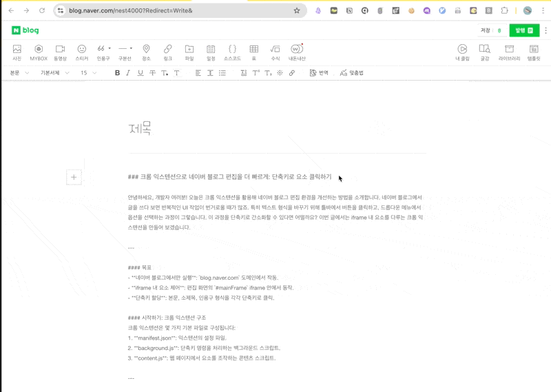This screenshot has width=551, height=392.
Task: Toggle italic formatting
Action: [x=128, y=73]
